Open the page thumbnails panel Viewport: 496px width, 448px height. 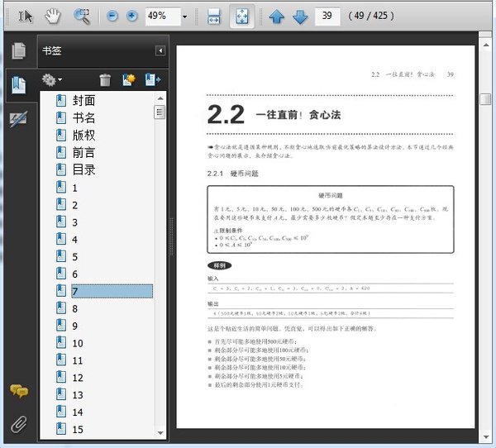click(x=17, y=50)
